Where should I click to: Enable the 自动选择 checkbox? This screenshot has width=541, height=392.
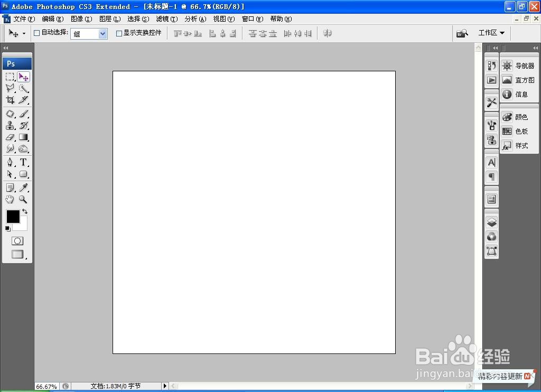(36, 33)
